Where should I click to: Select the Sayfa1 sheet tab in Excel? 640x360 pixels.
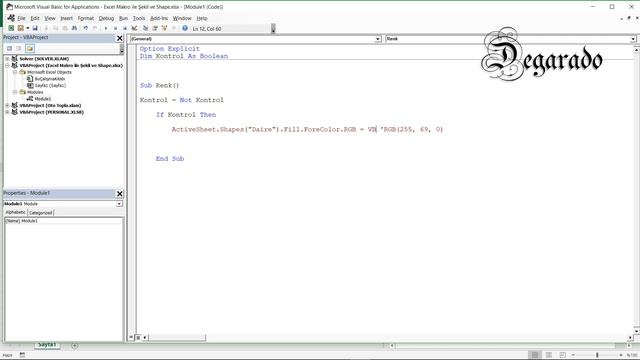[x=47, y=345]
